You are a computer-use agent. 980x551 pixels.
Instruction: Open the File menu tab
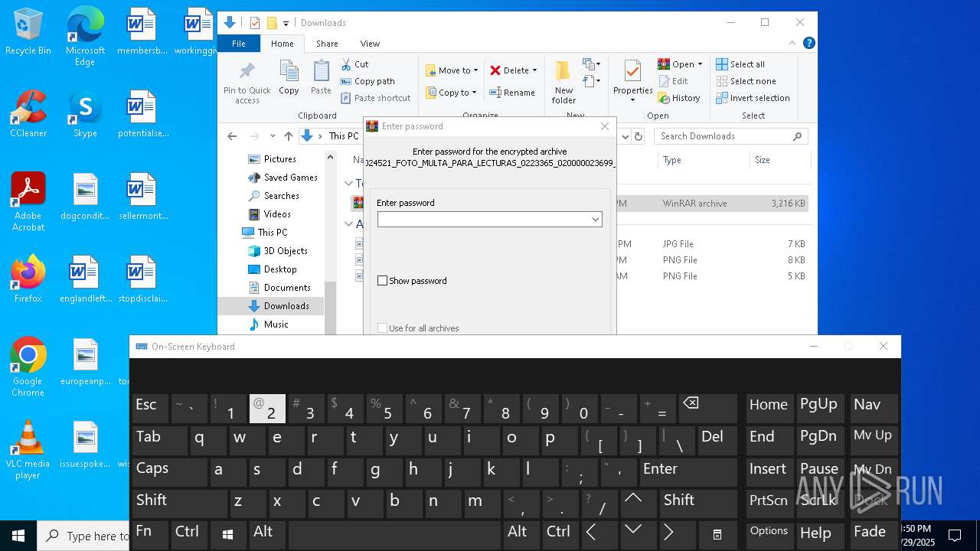239,44
